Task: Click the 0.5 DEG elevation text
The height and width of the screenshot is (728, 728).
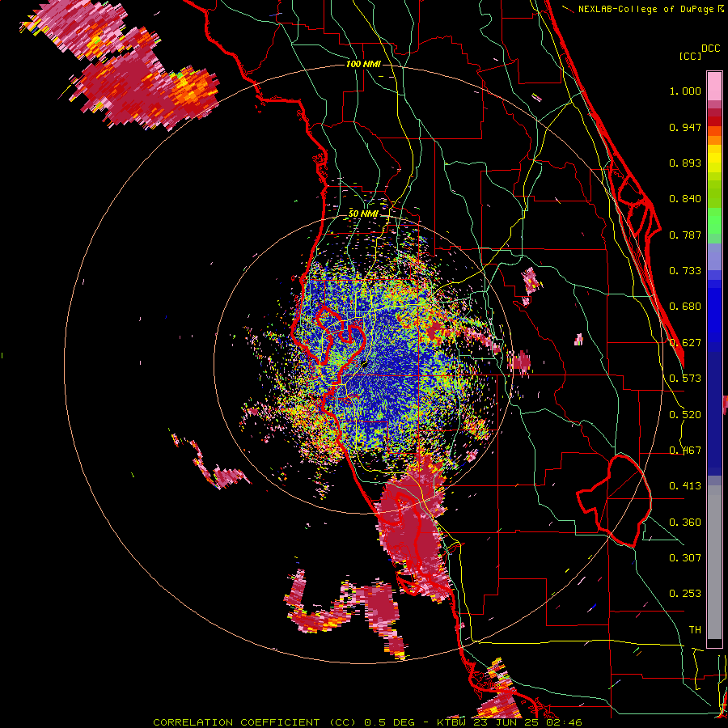Action: [x=389, y=722]
